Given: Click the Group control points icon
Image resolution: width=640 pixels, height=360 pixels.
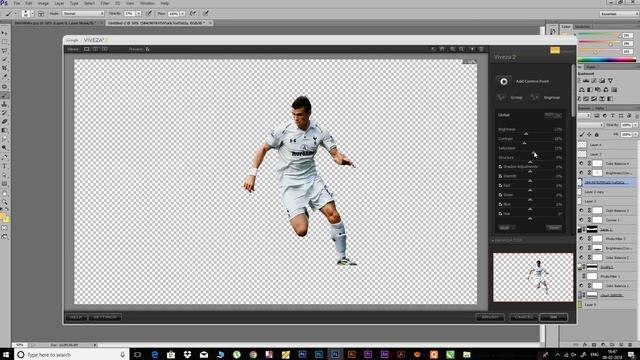Looking at the screenshot, I should tap(501, 98).
